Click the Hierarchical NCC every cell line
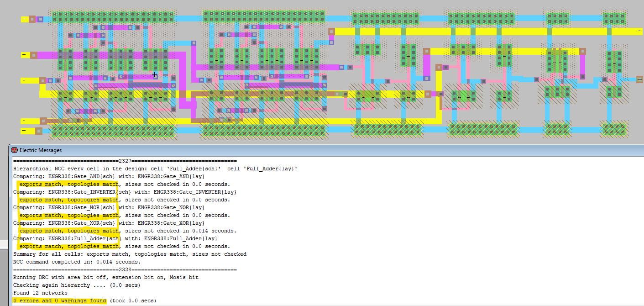Screen dimensions: 644x306 155,169
